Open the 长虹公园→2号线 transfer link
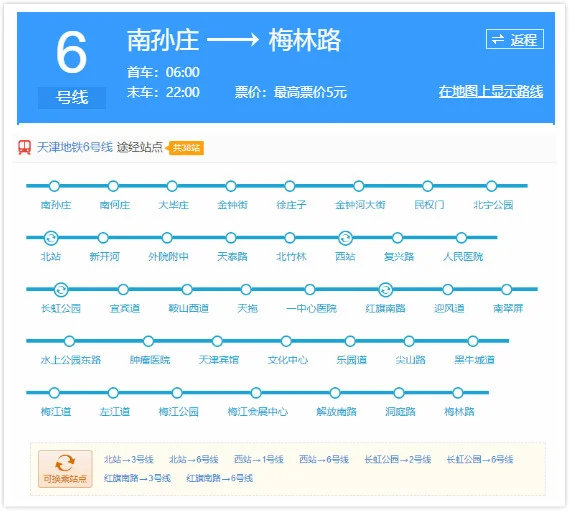This screenshot has width=569, height=511. point(398,459)
